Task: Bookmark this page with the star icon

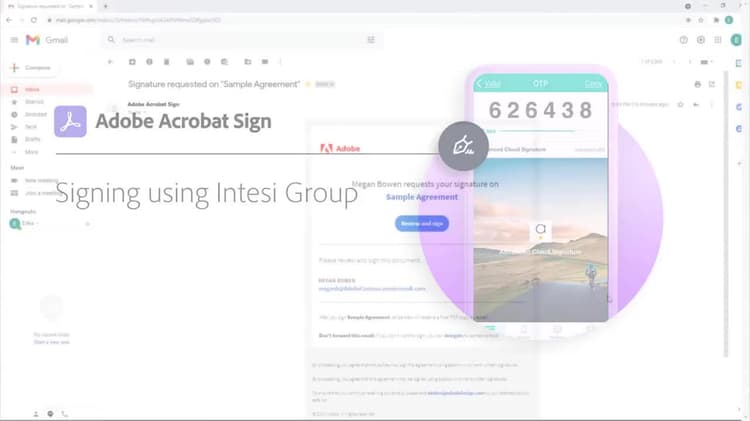Action: [701, 20]
